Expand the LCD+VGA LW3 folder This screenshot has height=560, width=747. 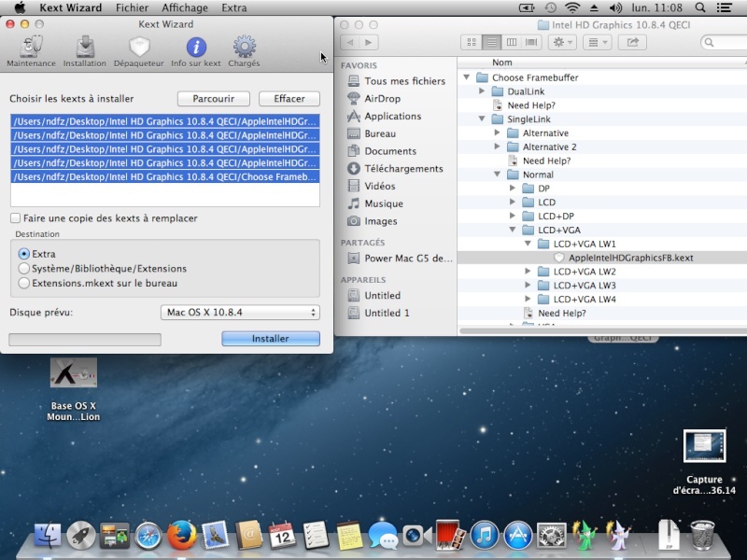528,286
